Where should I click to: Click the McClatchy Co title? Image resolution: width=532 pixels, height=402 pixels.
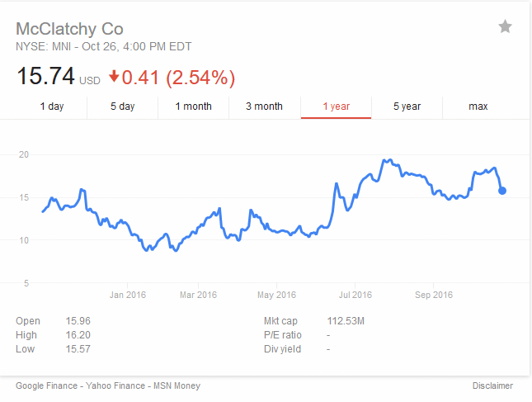pyautogui.click(x=69, y=29)
